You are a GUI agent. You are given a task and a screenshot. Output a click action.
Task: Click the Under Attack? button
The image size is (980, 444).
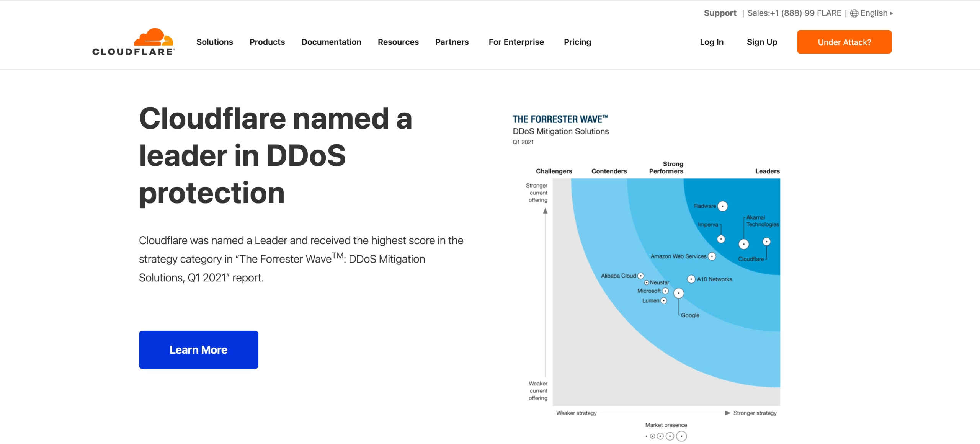[844, 42]
